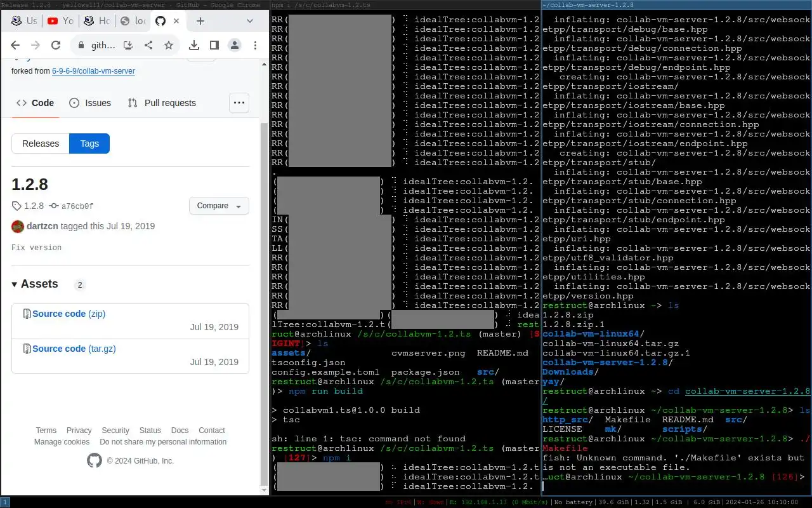Click the GitHub logo in the footer
The width and height of the screenshot is (812, 508).
[94, 460]
